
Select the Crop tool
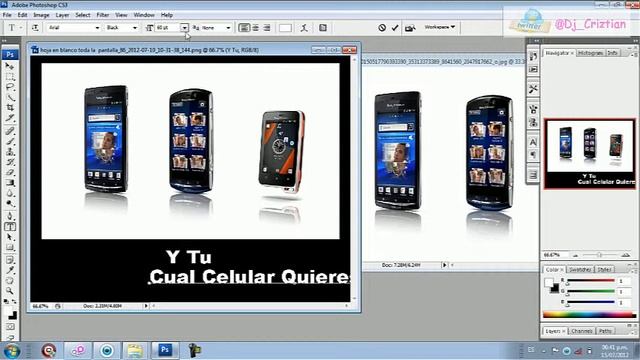(x=10, y=107)
